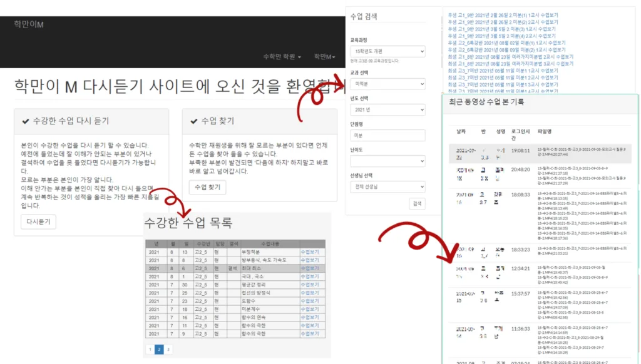Expand the 교육과정 dropdown showing 15학년도 개편
Viewport: 641px width, 364px height.
click(x=387, y=51)
